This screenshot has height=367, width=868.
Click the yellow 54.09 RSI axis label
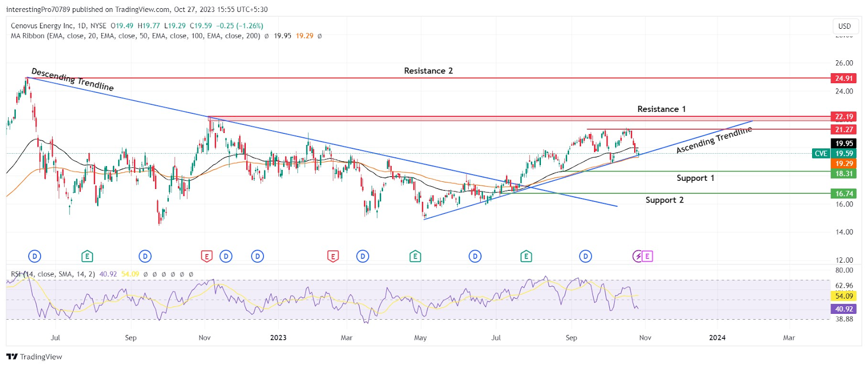[844, 296]
